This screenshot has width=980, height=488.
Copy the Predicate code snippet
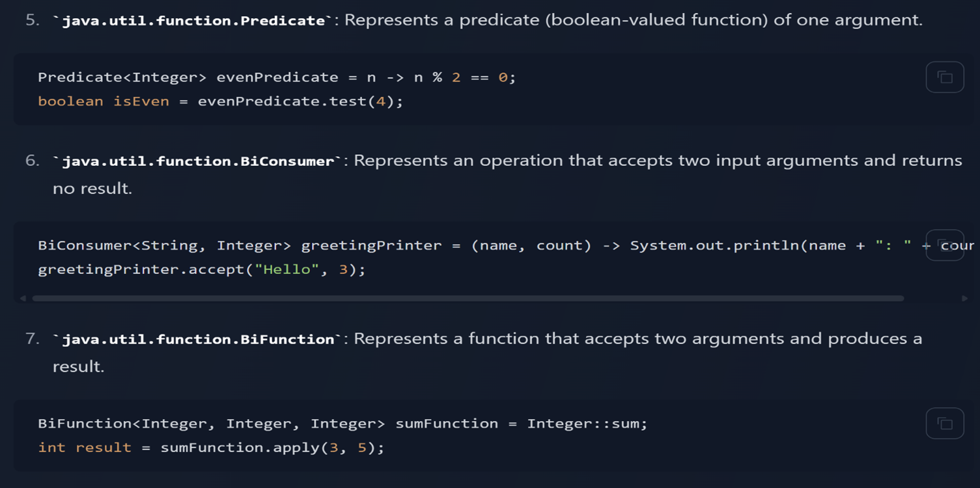click(945, 77)
